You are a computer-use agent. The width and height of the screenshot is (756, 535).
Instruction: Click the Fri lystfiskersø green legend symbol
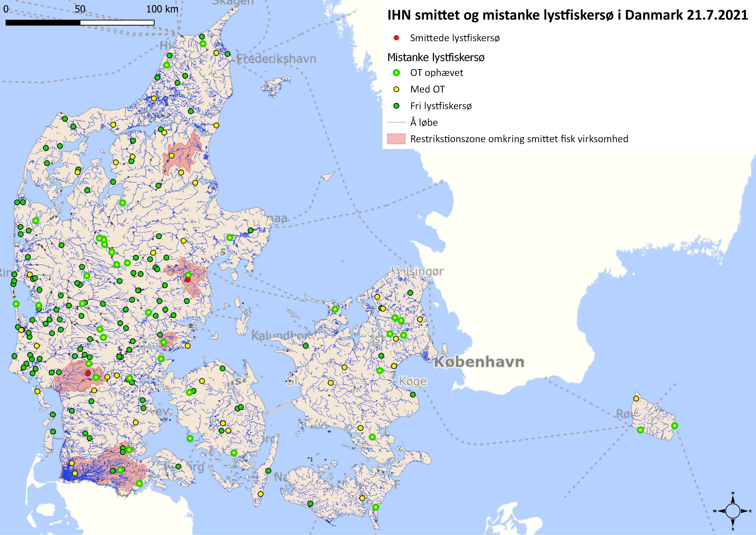pyautogui.click(x=396, y=106)
